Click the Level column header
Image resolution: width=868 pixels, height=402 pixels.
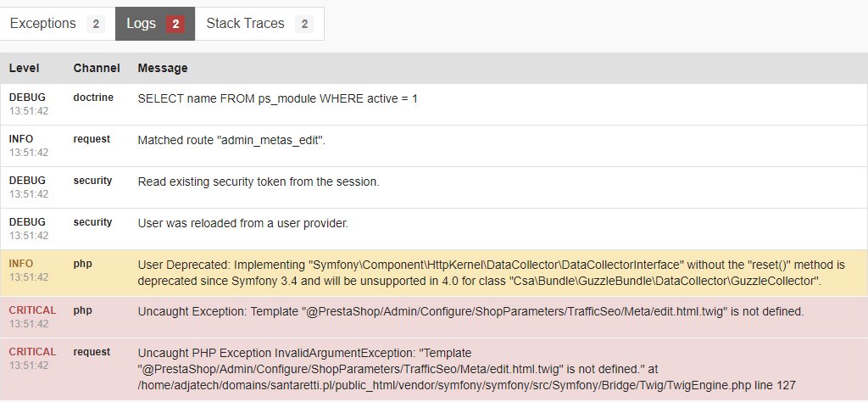click(x=25, y=68)
